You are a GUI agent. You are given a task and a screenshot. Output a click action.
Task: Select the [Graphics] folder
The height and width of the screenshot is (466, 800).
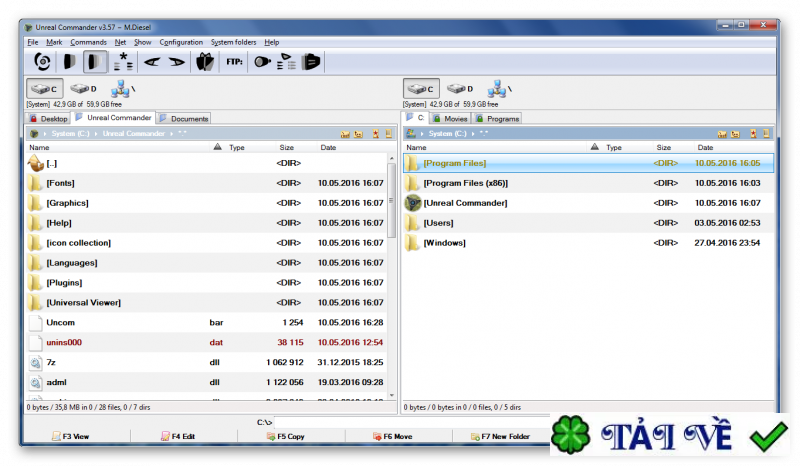207,203
